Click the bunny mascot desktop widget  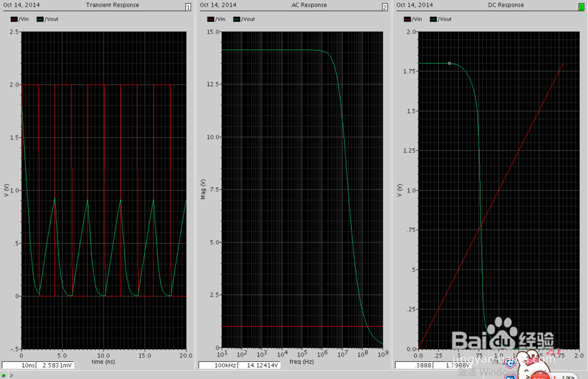(532, 361)
